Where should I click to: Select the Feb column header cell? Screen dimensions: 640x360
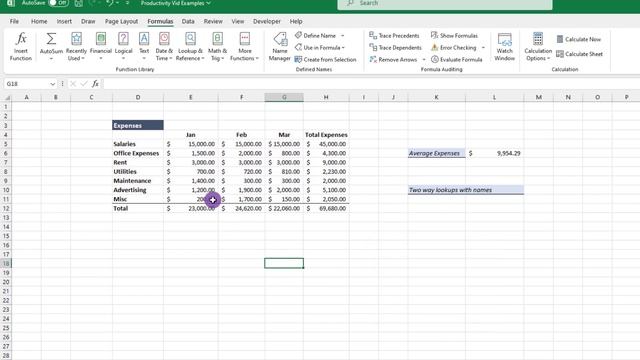pos(241,135)
